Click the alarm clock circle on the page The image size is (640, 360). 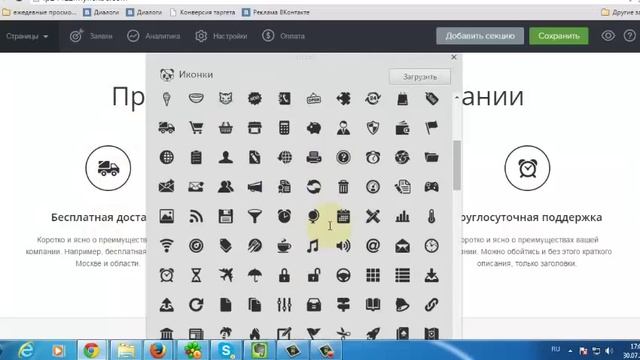coord(527,168)
